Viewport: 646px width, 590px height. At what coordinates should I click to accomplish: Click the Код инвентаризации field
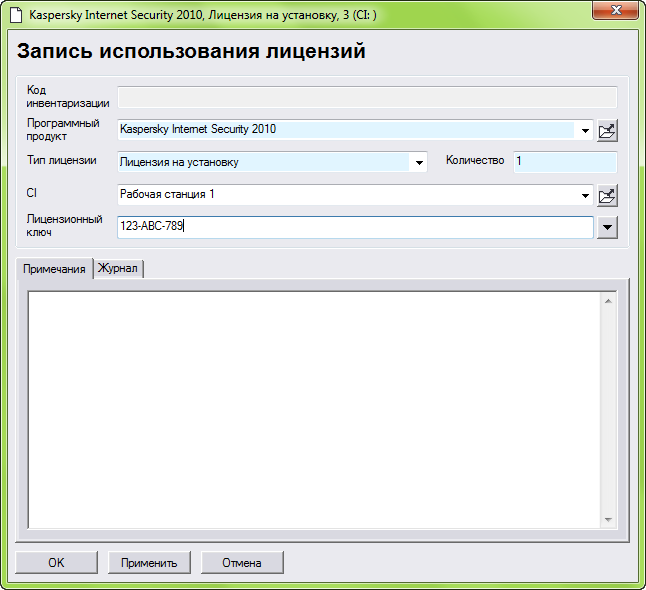pos(367,97)
